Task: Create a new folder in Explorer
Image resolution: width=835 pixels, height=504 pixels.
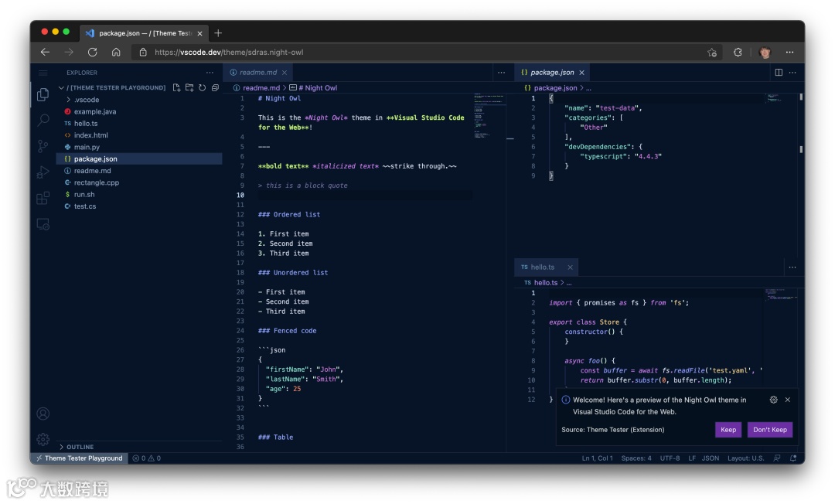Action: 189,87
